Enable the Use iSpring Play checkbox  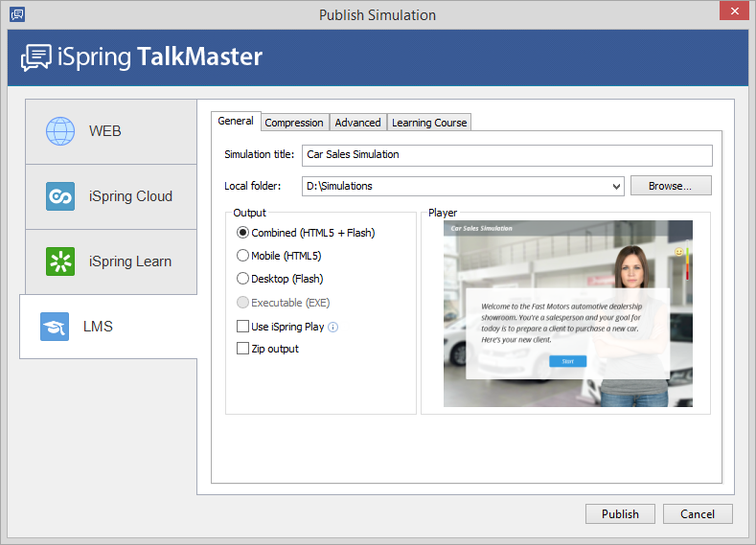point(242,327)
